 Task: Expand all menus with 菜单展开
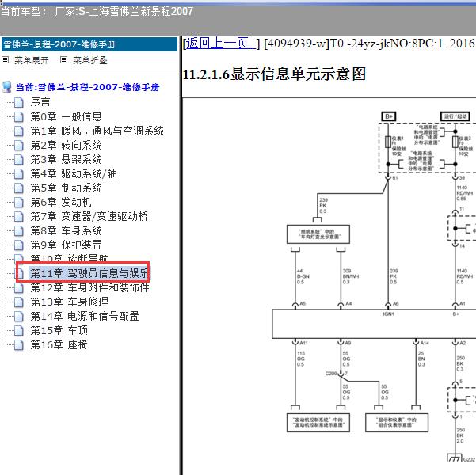click(32, 60)
